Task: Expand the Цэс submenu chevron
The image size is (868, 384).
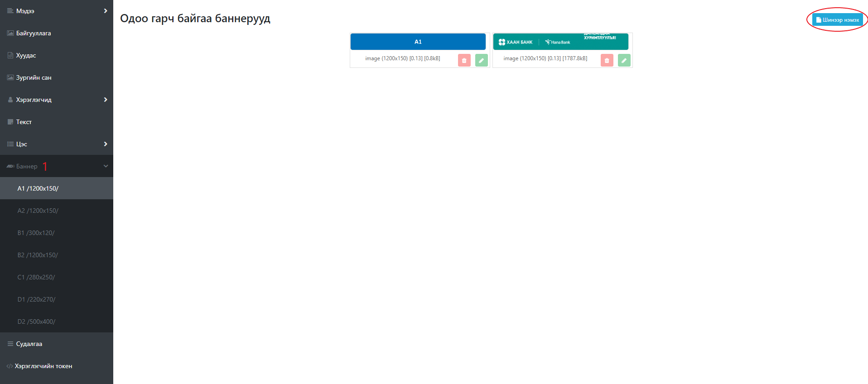Action: [106, 144]
